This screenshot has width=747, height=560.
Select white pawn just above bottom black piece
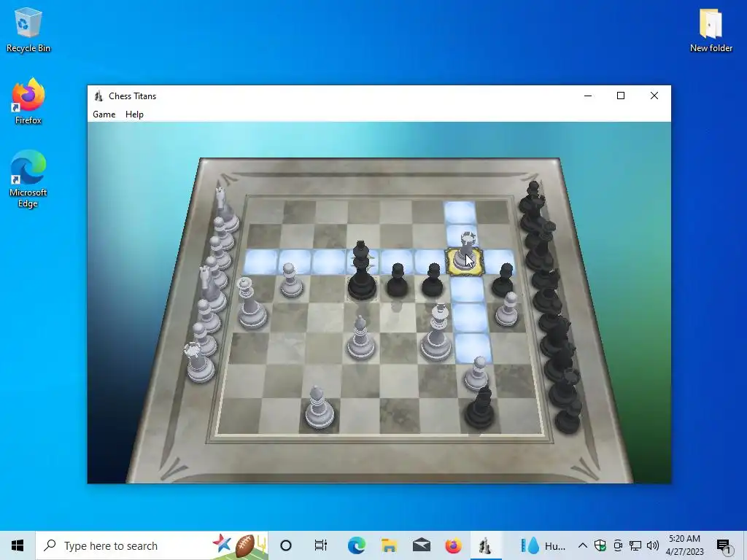click(477, 373)
